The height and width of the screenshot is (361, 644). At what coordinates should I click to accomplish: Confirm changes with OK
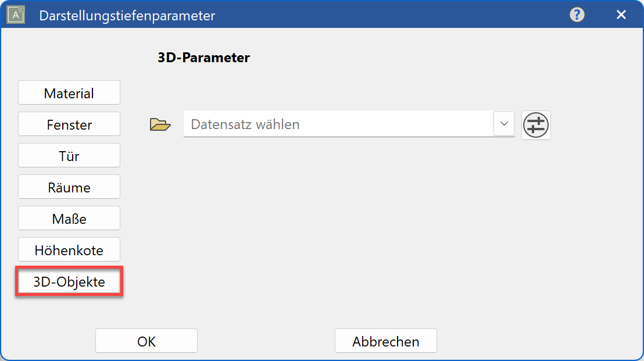click(x=146, y=341)
